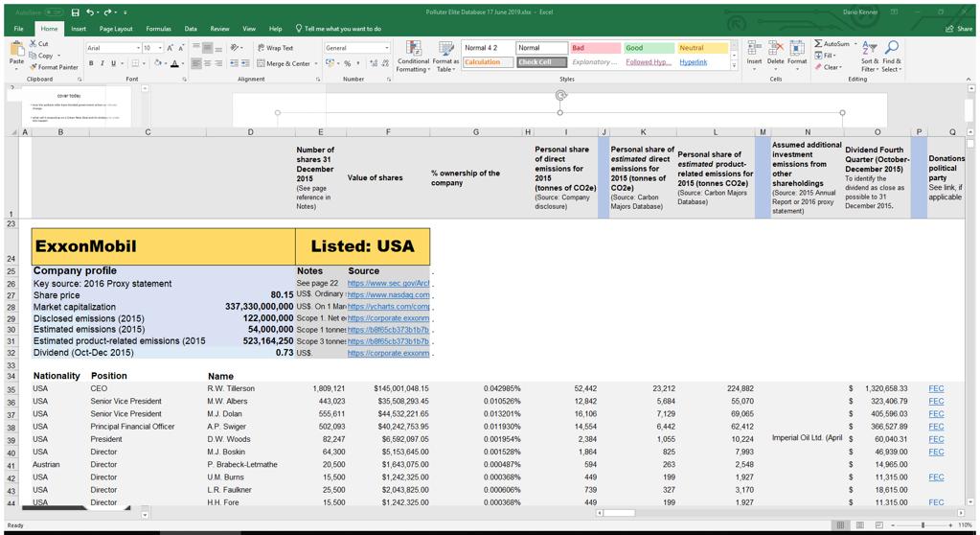Decrease decimal places

pos(385,63)
